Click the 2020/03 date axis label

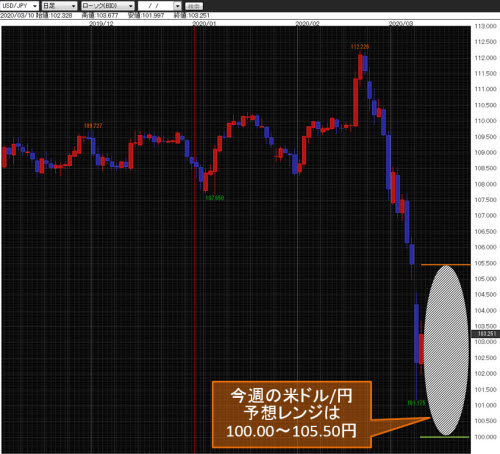click(401, 23)
